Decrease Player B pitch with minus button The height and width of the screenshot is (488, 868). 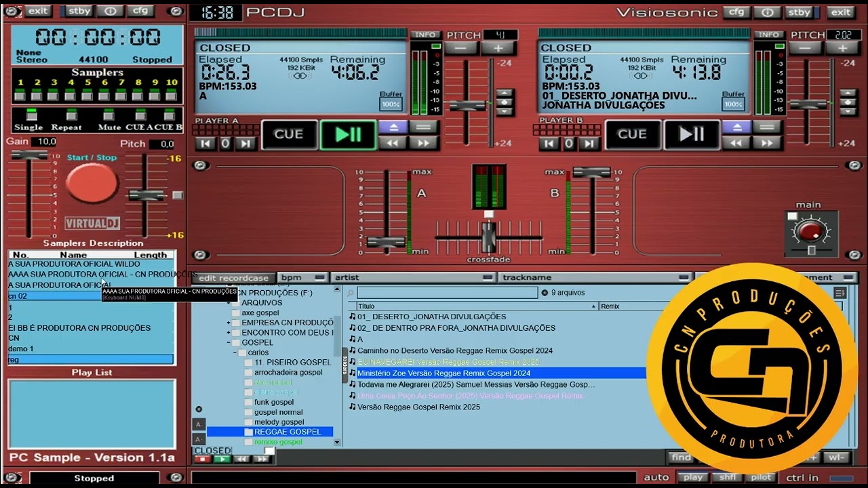[804, 48]
